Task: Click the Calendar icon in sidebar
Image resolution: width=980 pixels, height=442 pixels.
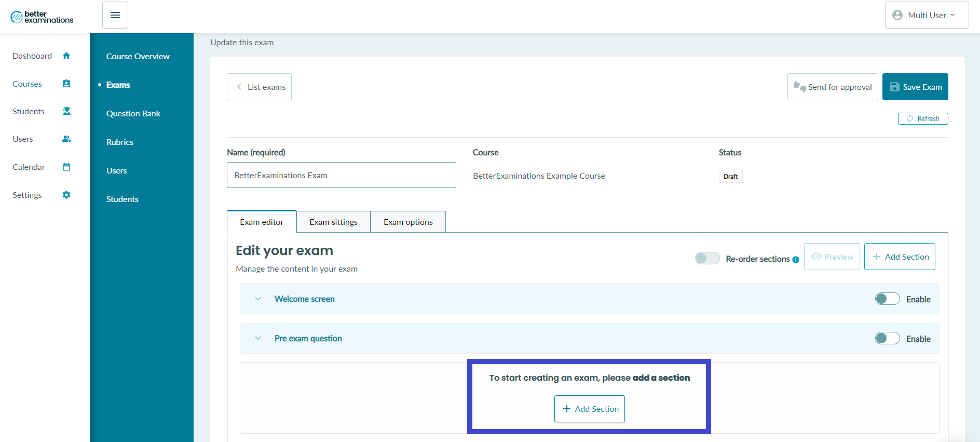Action: [x=66, y=167]
